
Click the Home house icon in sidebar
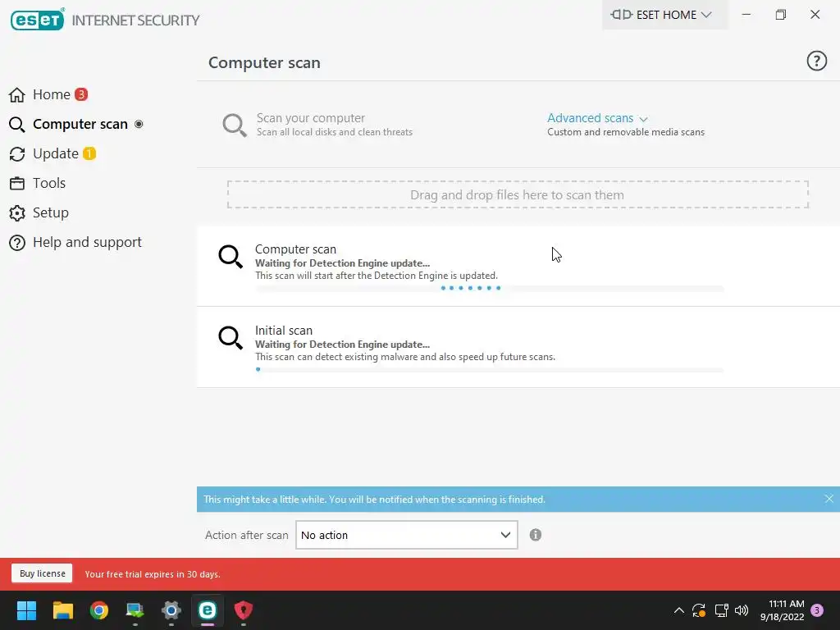16,95
